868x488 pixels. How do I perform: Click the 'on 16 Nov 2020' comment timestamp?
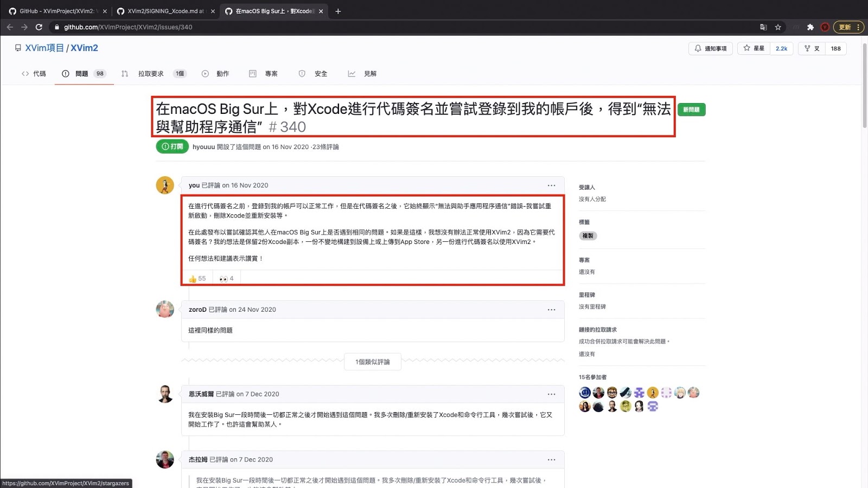pos(245,185)
